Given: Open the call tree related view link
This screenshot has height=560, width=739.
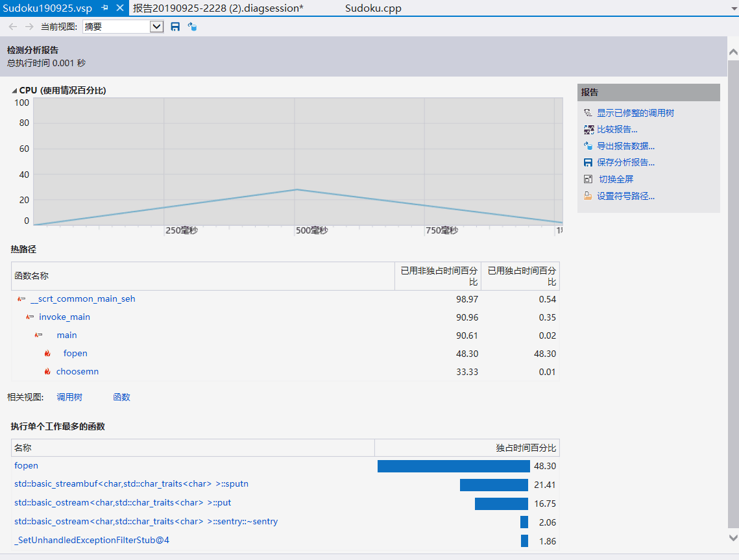Looking at the screenshot, I should pos(69,397).
